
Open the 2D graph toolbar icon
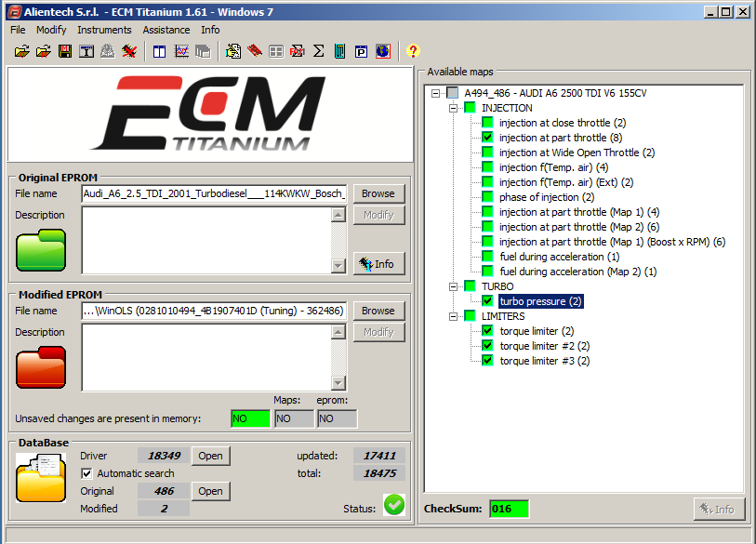(181, 51)
